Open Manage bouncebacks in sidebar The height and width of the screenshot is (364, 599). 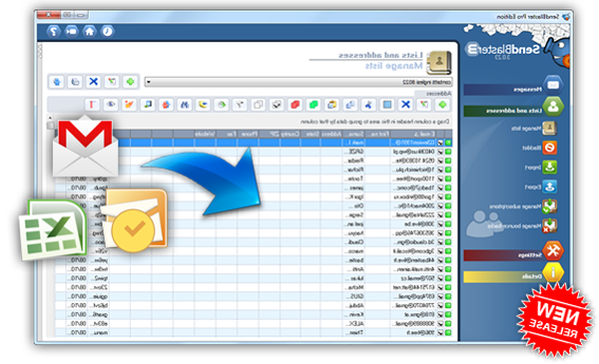tap(523, 225)
